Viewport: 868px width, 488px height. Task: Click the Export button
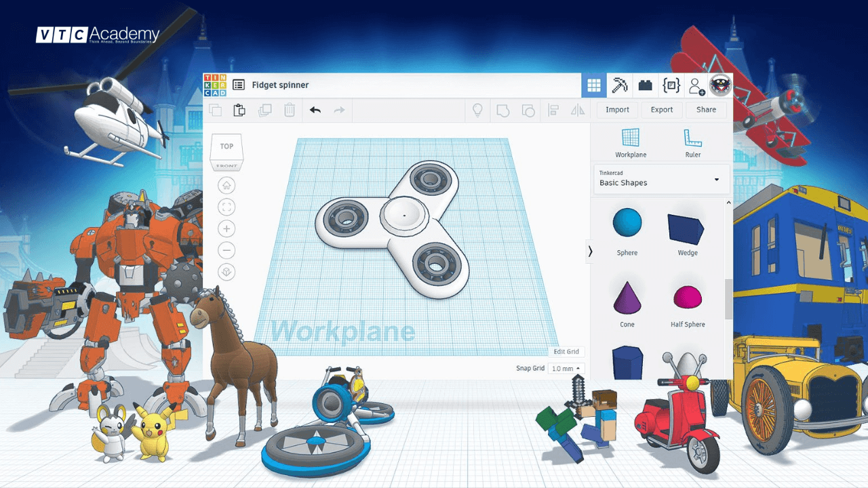pos(662,109)
